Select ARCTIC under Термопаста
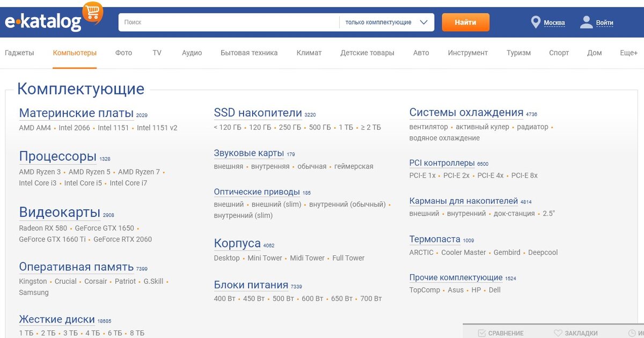Viewport: 644px width, 338px height. pyautogui.click(x=421, y=252)
